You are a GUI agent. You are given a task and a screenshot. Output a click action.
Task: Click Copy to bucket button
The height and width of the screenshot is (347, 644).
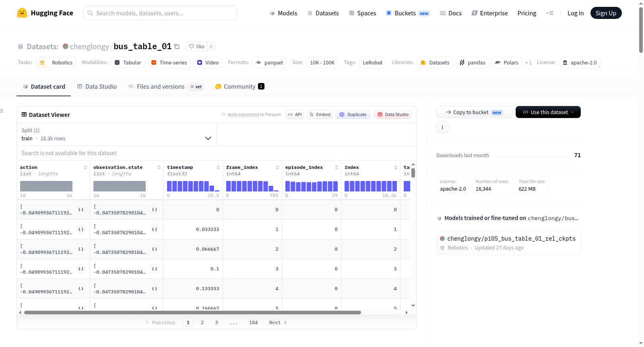[x=474, y=112]
